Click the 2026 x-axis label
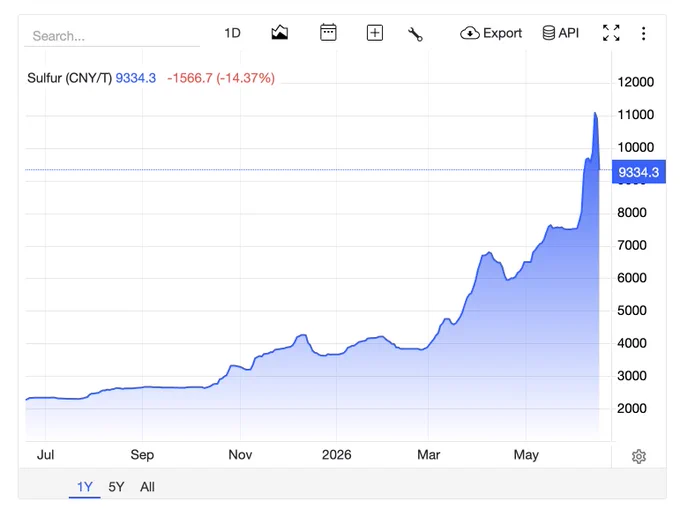The height and width of the screenshot is (517, 680). (x=337, y=455)
